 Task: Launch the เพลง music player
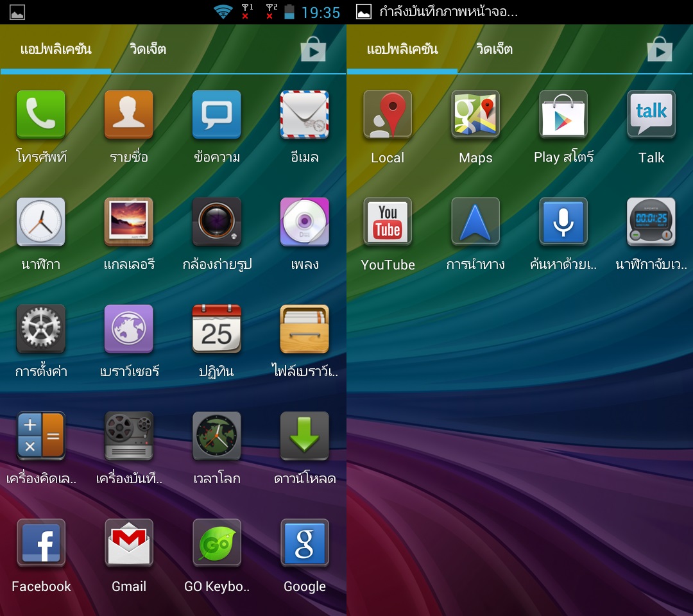coord(305,221)
